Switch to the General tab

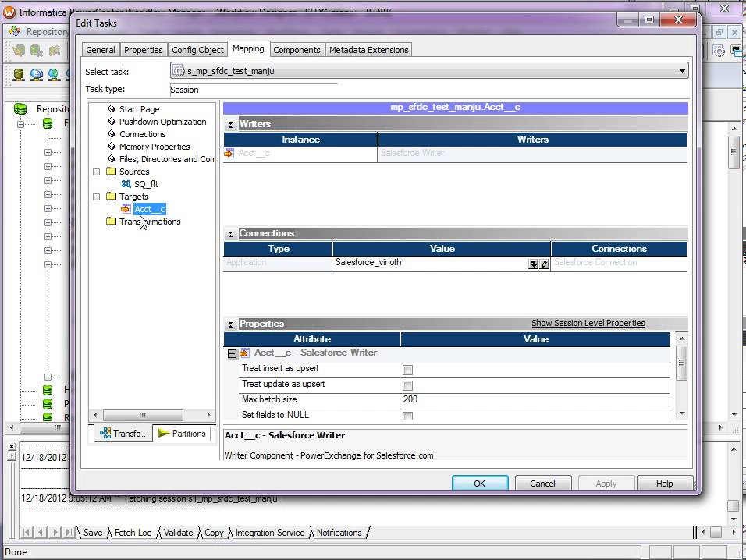point(101,50)
